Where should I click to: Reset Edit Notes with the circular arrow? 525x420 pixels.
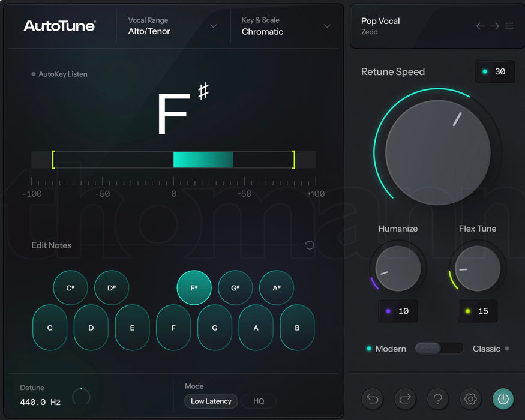click(310, 245)
